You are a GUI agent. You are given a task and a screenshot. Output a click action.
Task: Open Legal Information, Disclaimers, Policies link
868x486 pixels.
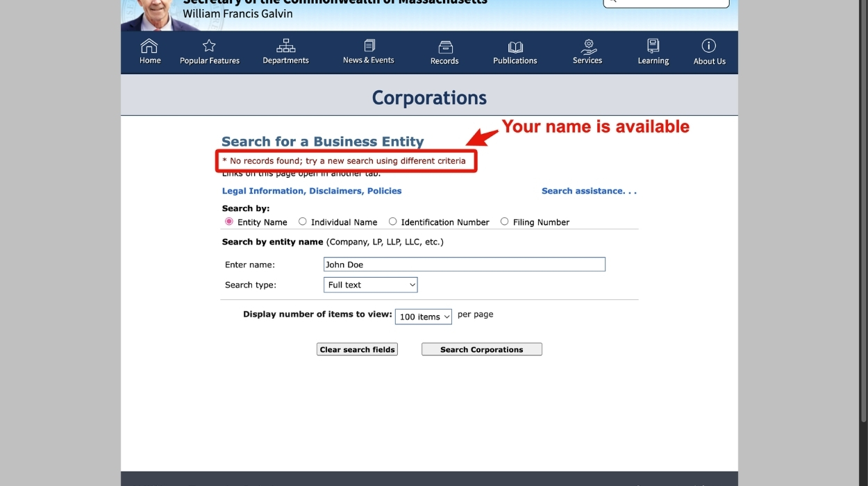[312, 191]
